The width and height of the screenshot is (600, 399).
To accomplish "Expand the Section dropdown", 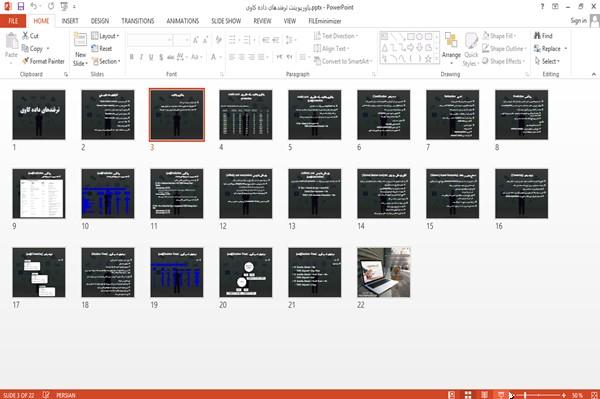I will click(x=106, y=61).
